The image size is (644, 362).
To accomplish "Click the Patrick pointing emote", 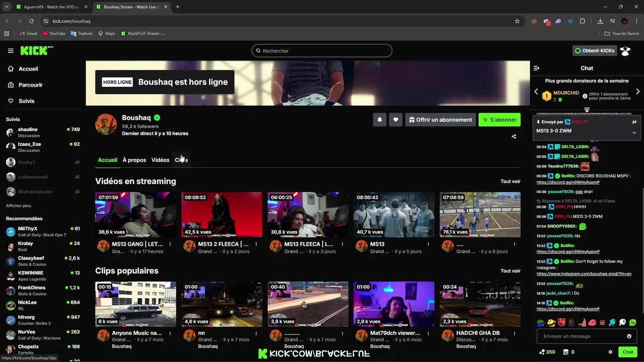I will (x=582, y=322).
